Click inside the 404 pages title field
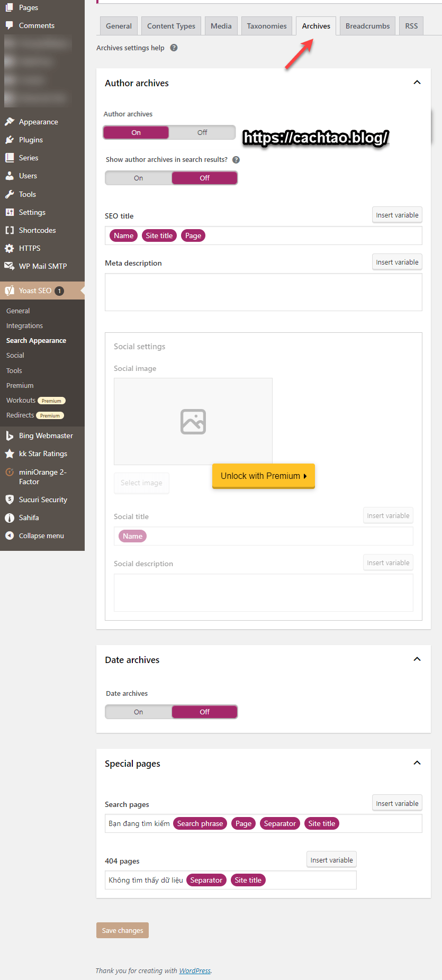 pyautogui.click(x=231, y=880)
